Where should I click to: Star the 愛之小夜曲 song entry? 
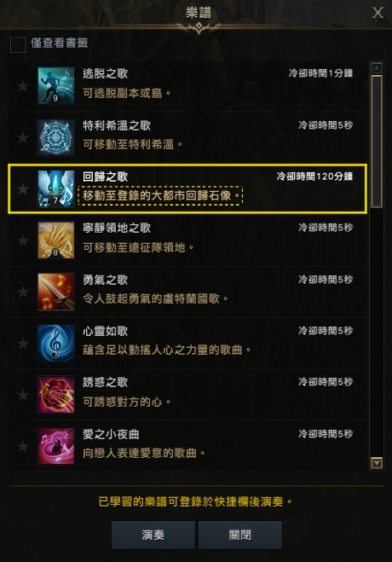coord(23,446)
